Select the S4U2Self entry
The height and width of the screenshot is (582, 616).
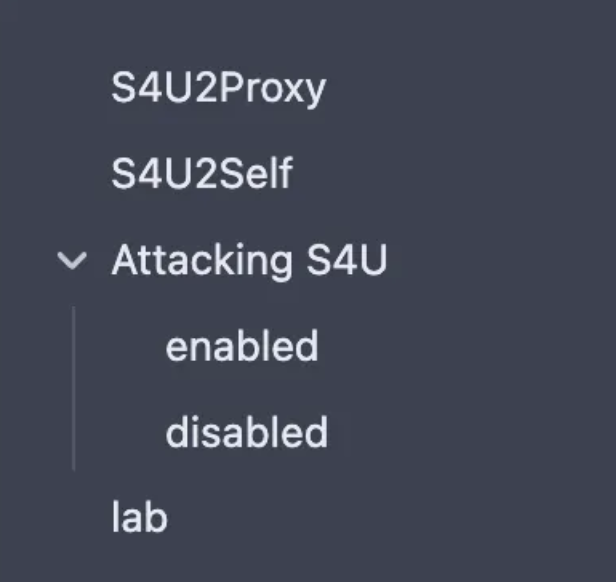pos(202,175)
